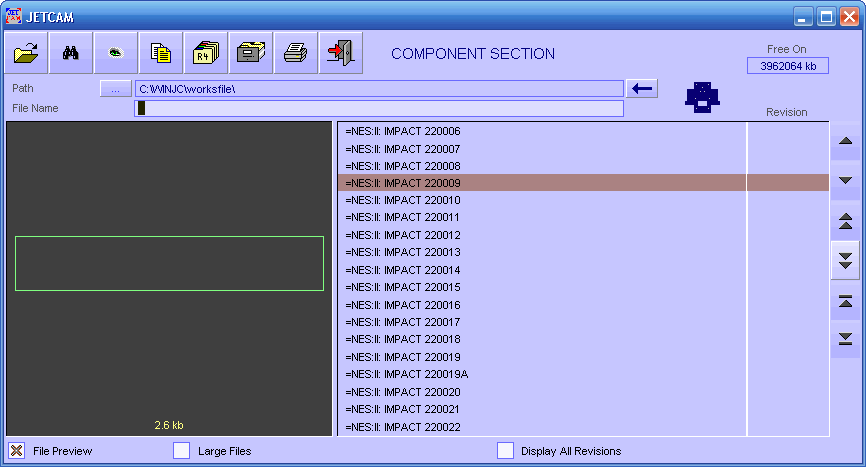Click the blue back arrow button

[x=642, y=88]
